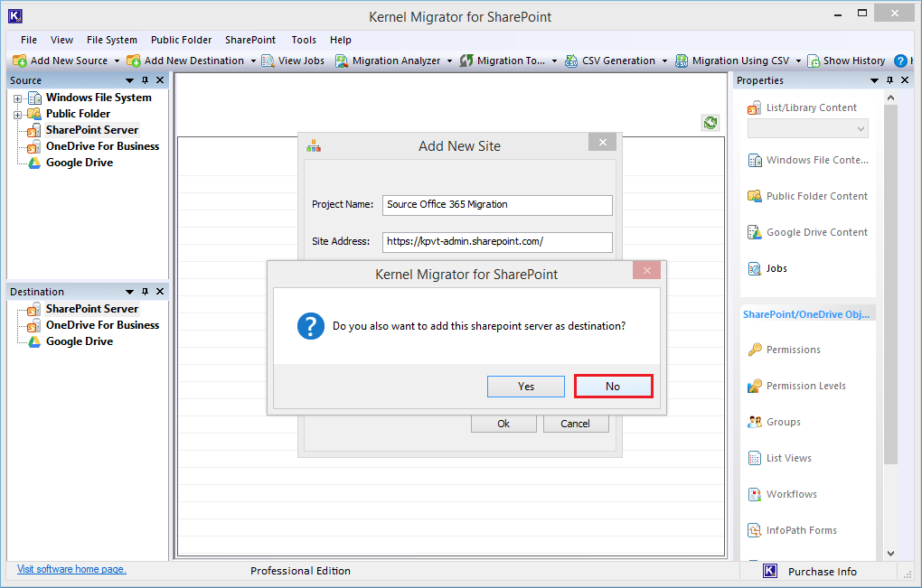Select the Public Folder source icon

tap(34, 114)
